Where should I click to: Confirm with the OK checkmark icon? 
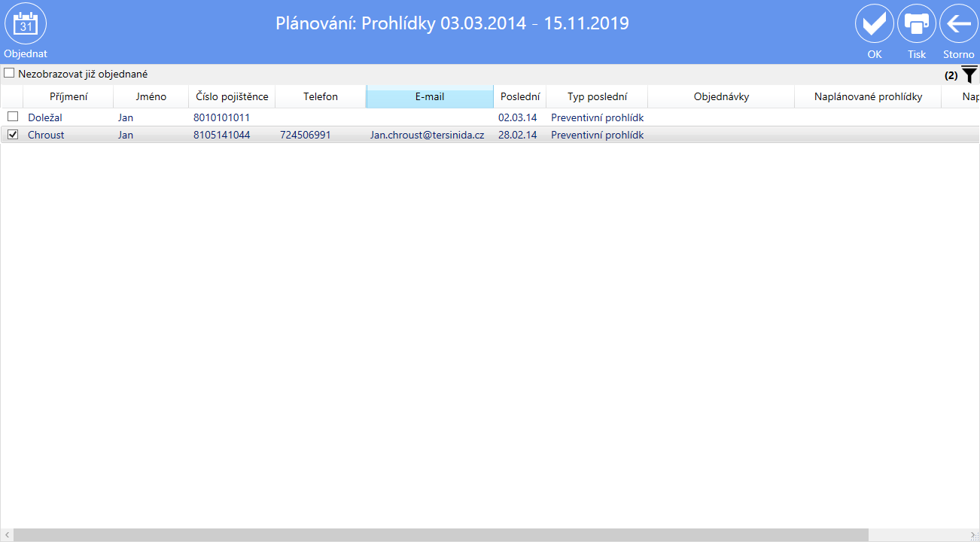pos(875,23)
